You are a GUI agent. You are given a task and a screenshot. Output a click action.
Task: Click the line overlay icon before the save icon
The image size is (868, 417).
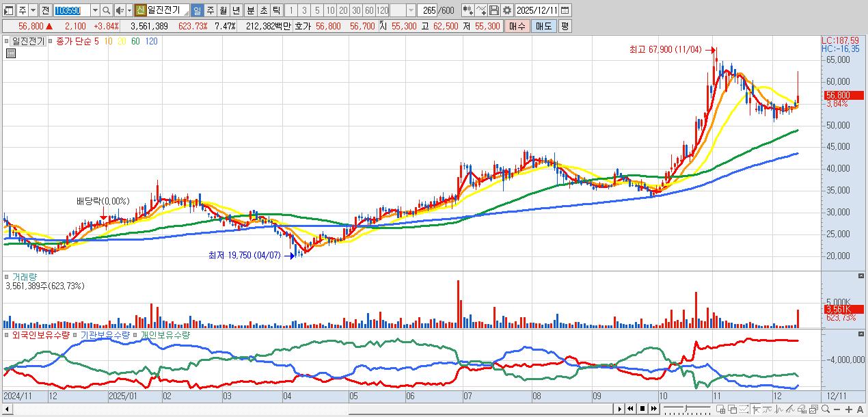[x=481, y=10]
